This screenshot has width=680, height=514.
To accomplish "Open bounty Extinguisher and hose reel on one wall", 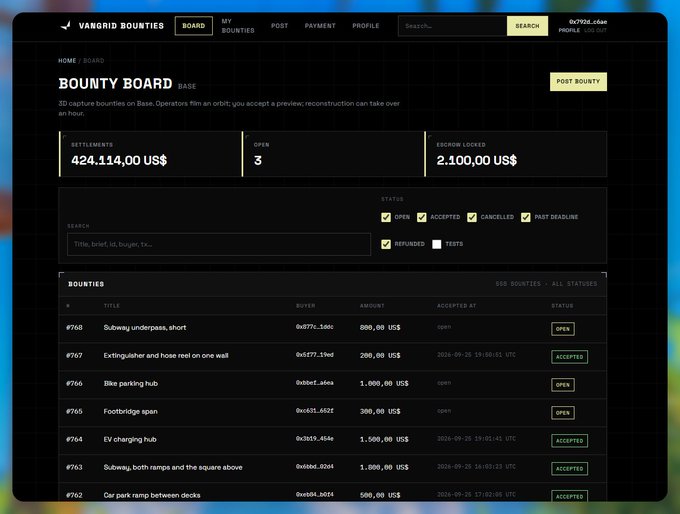I will point(166,355).
